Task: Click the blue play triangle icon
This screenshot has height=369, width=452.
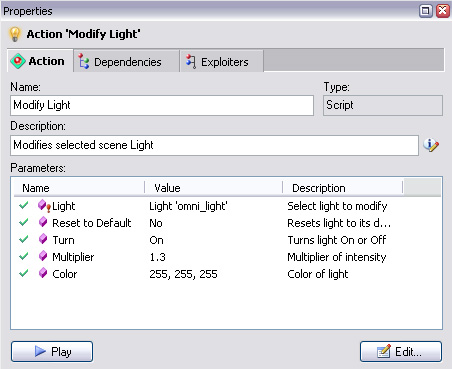Action: tap(40, 351)
